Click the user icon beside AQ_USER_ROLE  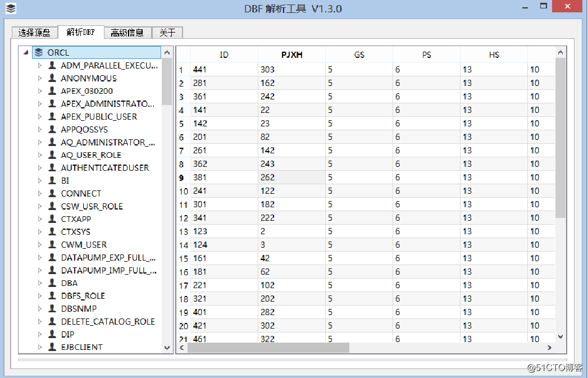pyautogui.click(x=52, y=155)
